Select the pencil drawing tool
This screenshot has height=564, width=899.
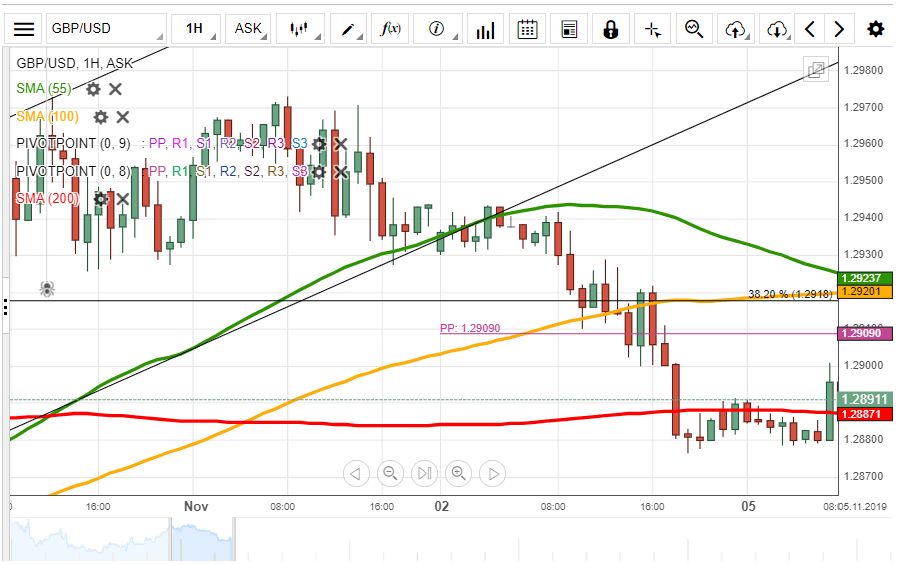(347, 29)
